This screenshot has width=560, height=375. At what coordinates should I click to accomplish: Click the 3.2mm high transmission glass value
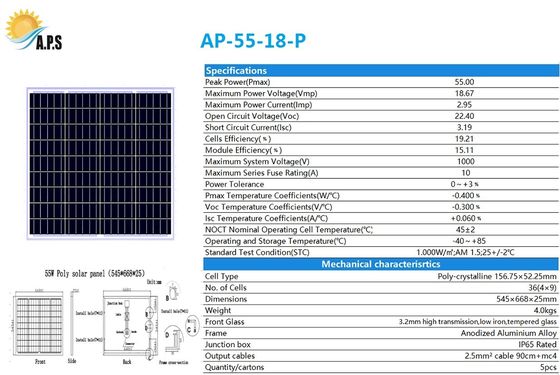[478, 322]
